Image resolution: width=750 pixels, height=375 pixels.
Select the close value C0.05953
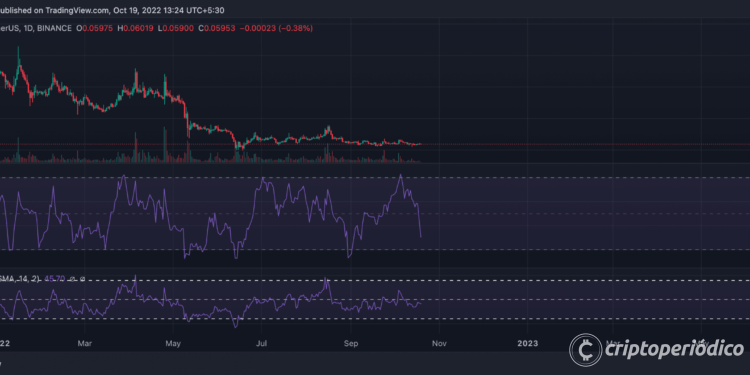click(216, 28)
